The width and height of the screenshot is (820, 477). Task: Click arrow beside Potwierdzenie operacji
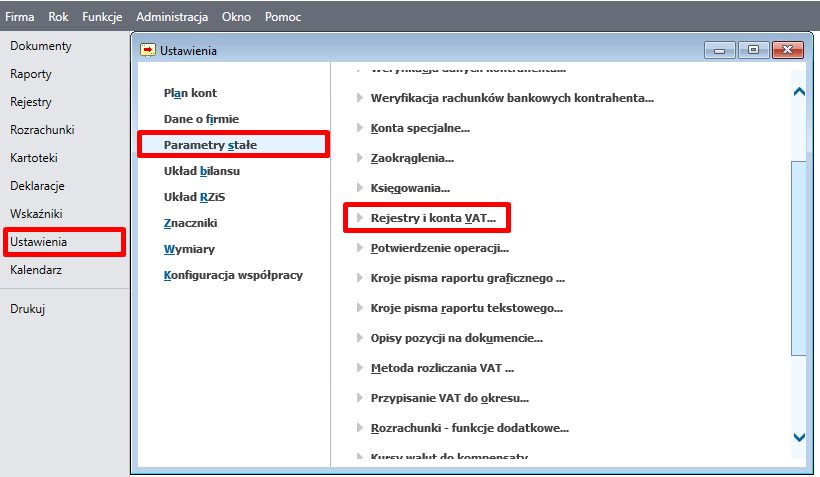tap(359, 247)
